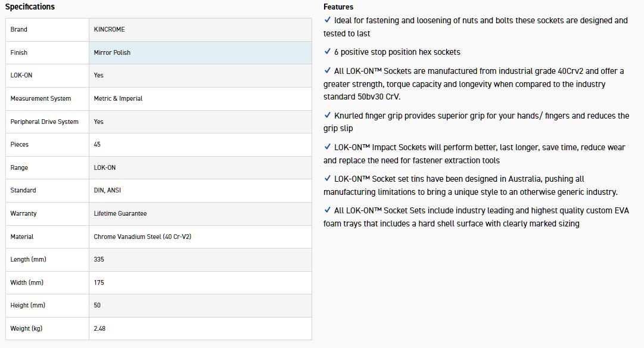Image resolution: width=644 pixels, height=348 pixels.
Task: Click the 'Peripheral Drive System' row label
Action: pos(44,122)
